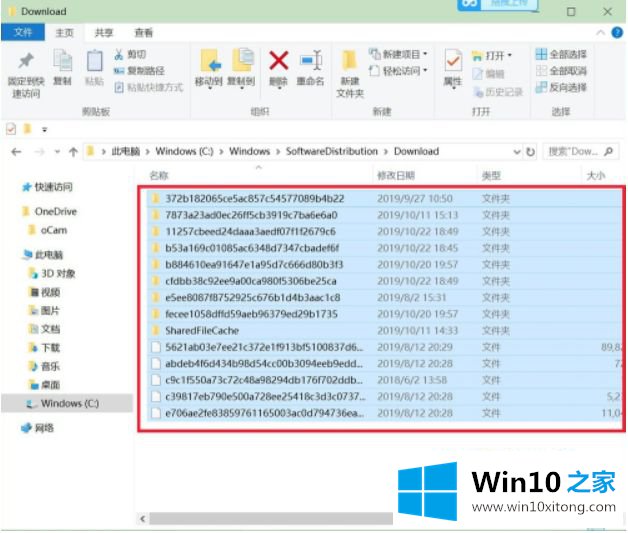Collapse the ribbon with the chevron
Screen dimensions: 628x533
click(600, 32)
